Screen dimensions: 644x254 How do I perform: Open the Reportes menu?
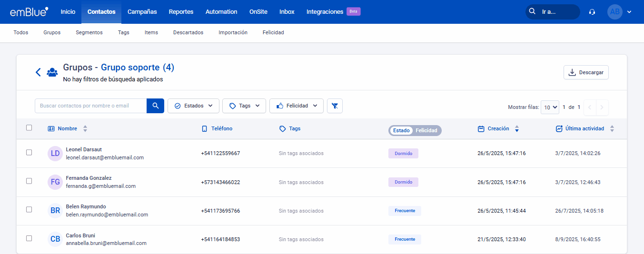(x=181, y=12)
